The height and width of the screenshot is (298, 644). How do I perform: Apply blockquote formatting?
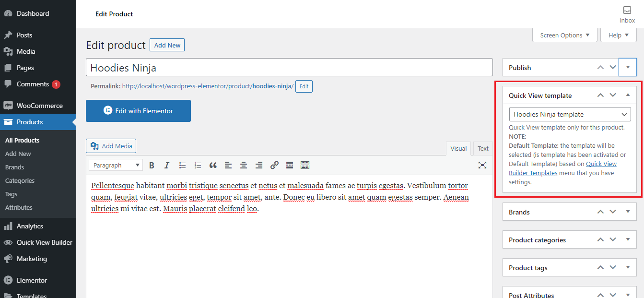click(213, 166)
